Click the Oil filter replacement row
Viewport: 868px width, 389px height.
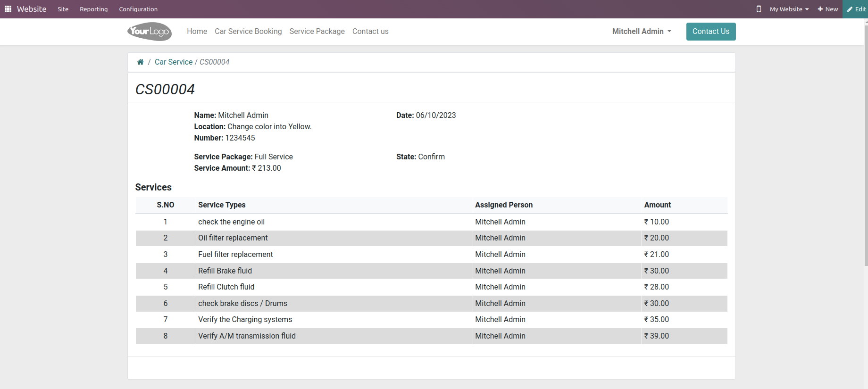[x=233, y=238]
